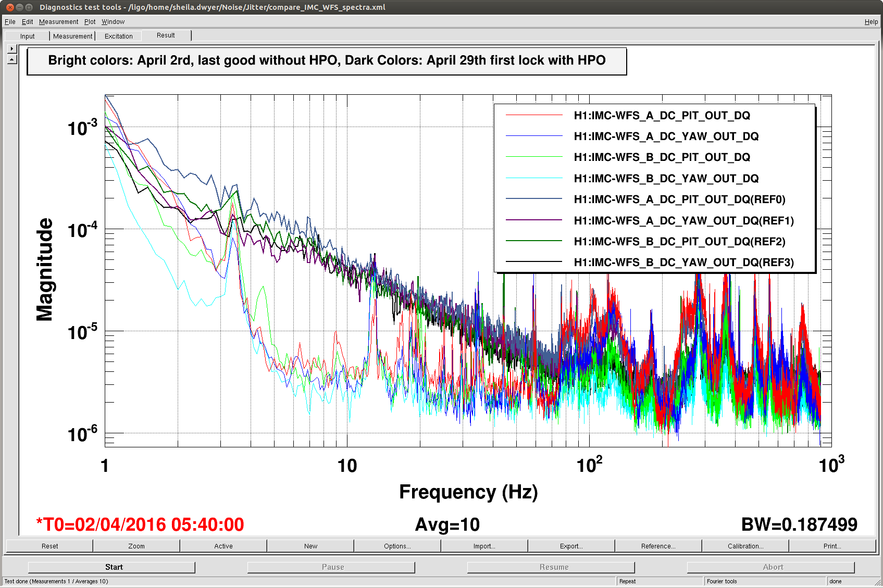Viewport: 883px width, 588px height.
Task: Click the Export button
Action: pos(571,546)
